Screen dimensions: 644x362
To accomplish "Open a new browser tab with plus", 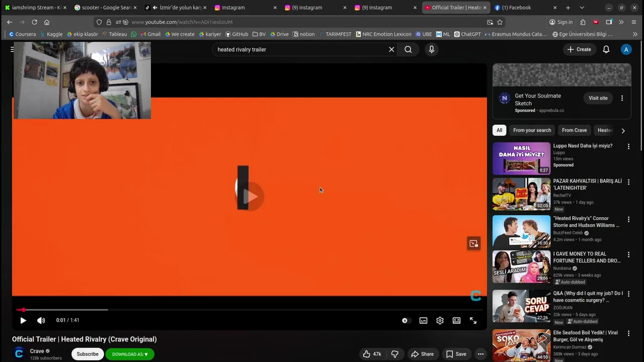I will [568, 8].
